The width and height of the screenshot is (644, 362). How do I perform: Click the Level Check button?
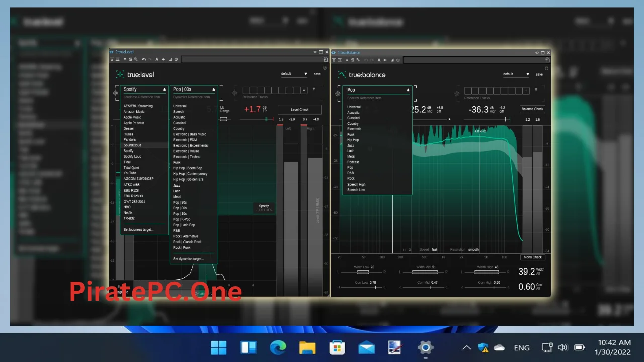pos(300,110)
